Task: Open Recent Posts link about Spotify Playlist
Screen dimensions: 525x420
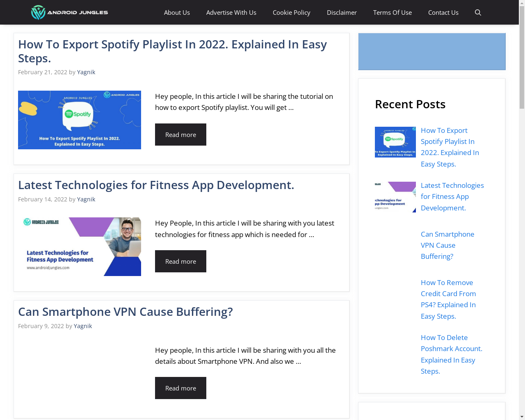Action: click(x=450, y=147)
